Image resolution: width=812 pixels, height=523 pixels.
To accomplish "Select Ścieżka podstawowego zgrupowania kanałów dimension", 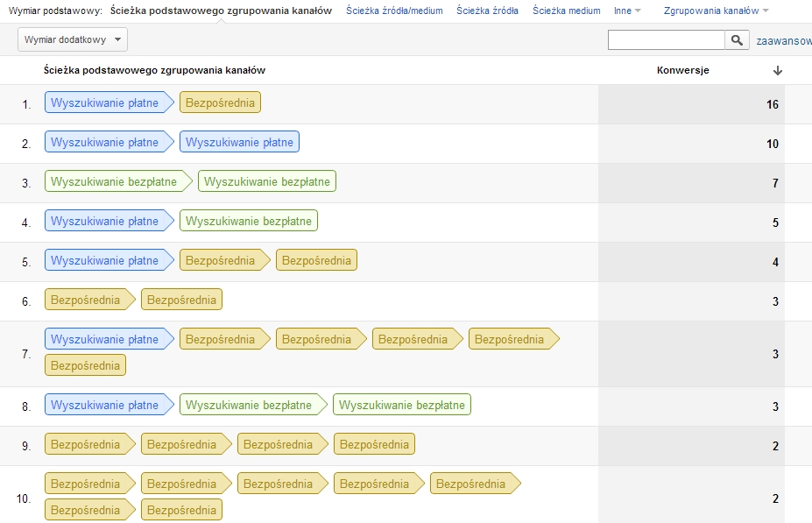I will 221,11.
